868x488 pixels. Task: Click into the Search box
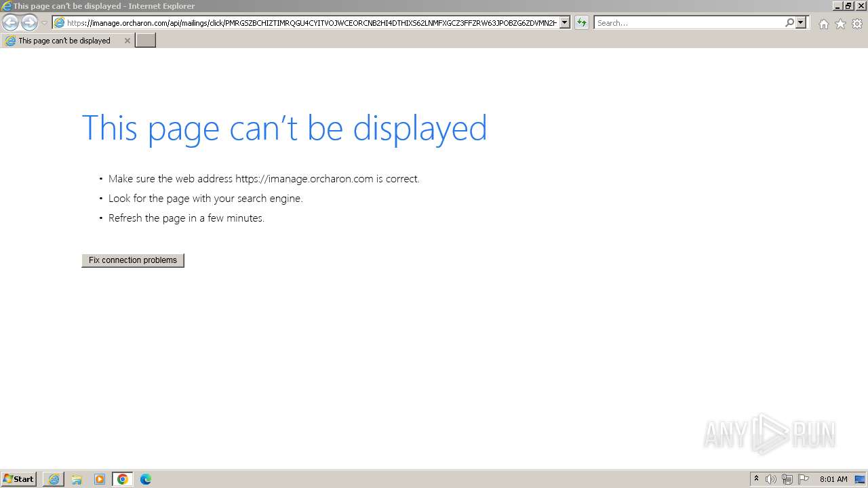(x=689, y=23)
